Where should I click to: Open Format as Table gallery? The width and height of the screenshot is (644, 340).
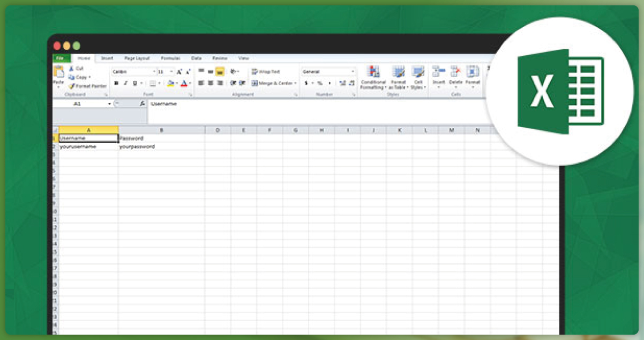pos(399,77)
